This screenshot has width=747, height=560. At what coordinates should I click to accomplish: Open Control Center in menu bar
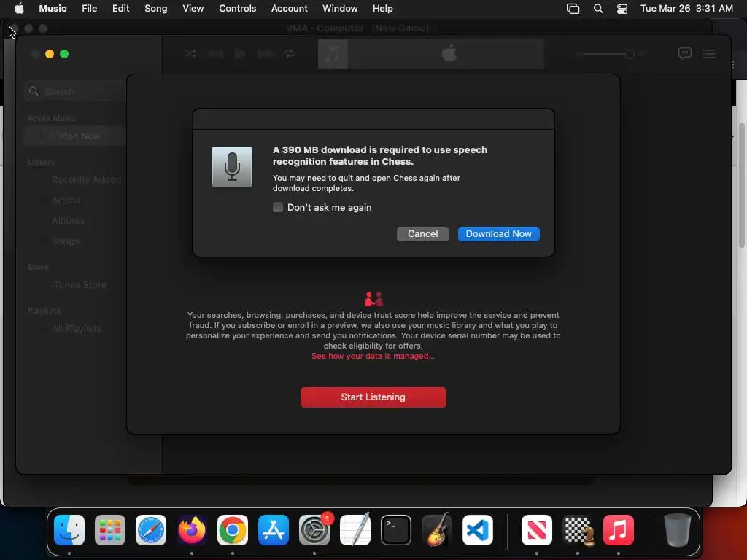(622, 9)
